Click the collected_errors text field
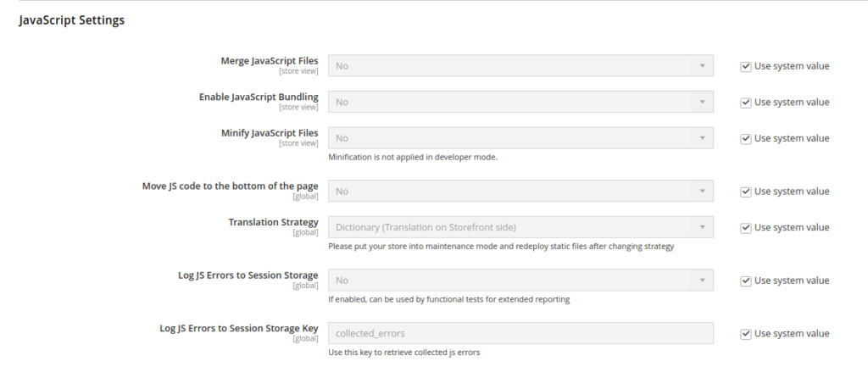The height and width of the screenshot is (378, 868). (x=520, y=334)
